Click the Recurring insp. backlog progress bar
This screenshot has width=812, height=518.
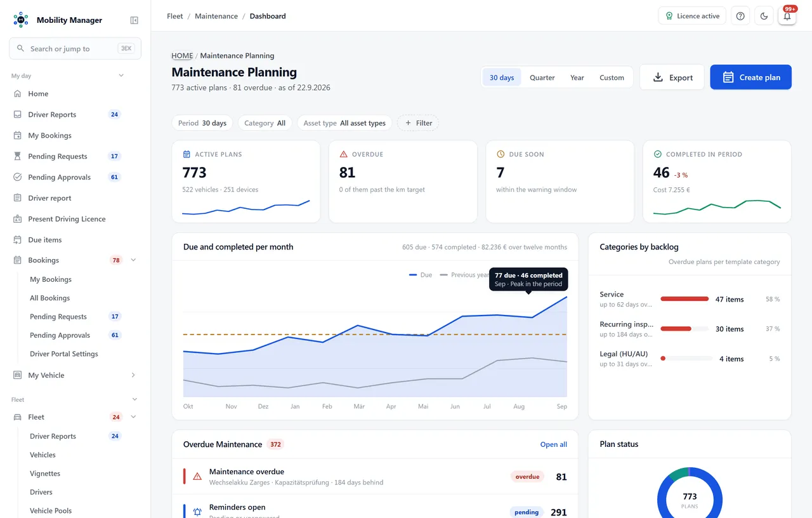tap(684, 329)
